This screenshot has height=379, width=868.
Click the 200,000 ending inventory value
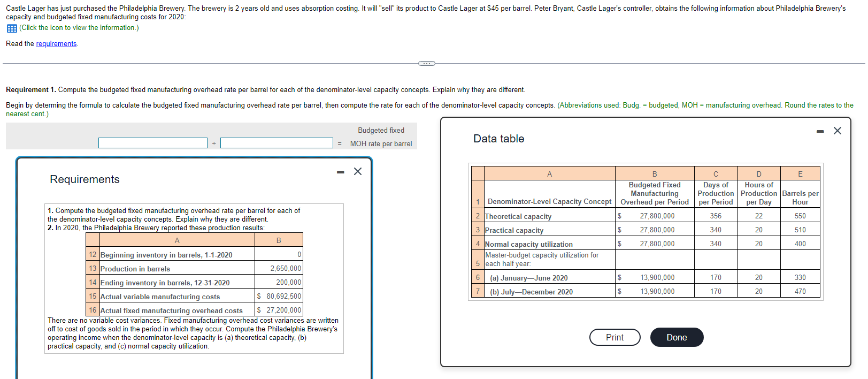point(289,282)
